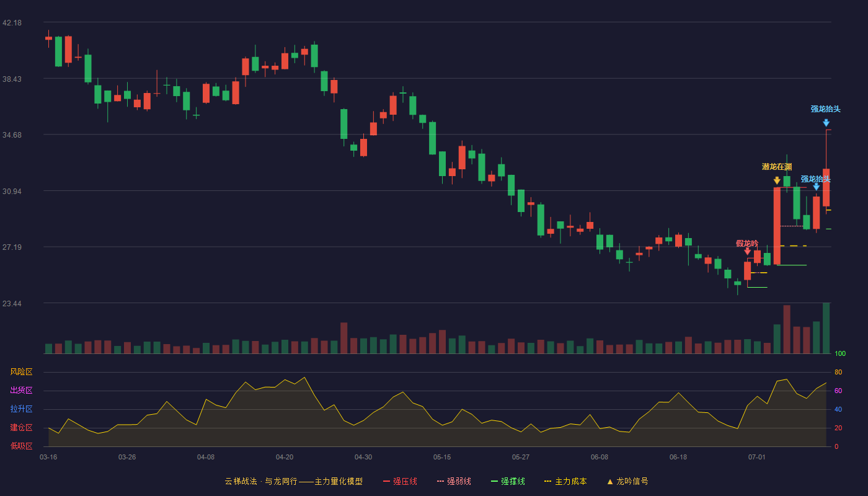The image size is (868, 496).
Task: Toggle the 云梯战法 主力量化模型 legend entry
Action: (294, 481)
